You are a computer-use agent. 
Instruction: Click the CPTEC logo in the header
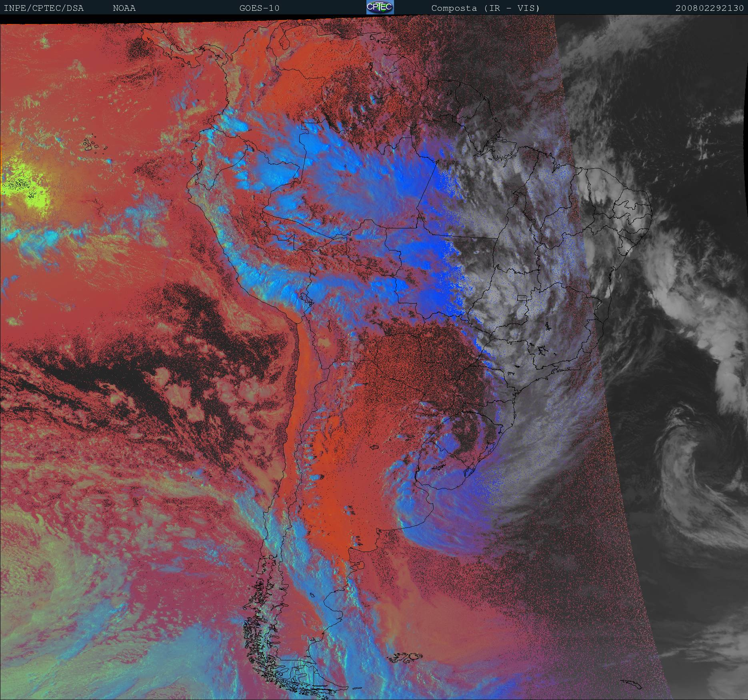click(380, 7)
